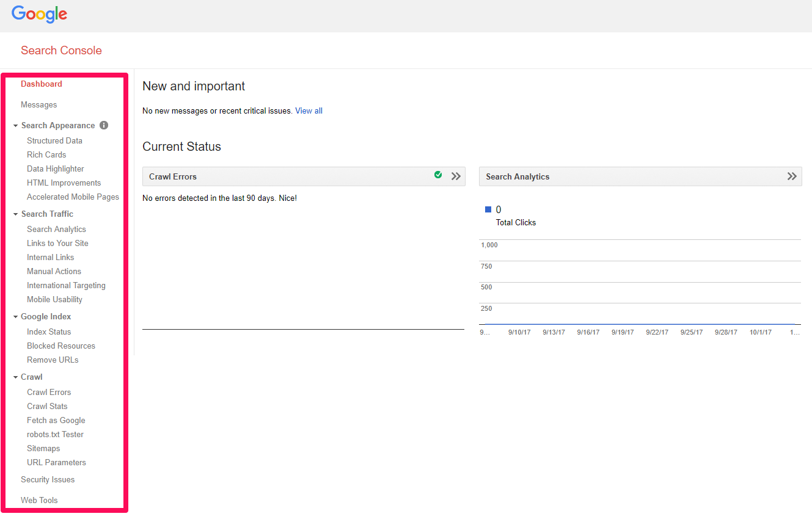Click the Google logo
The height and width of the screenshot is (522, 812).
(x=39, y=15)
